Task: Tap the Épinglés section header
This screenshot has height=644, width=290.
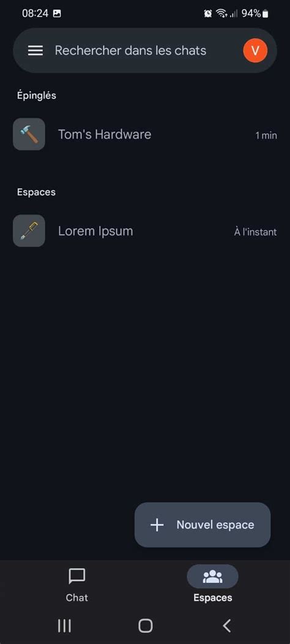Action: tap(37, 95)
